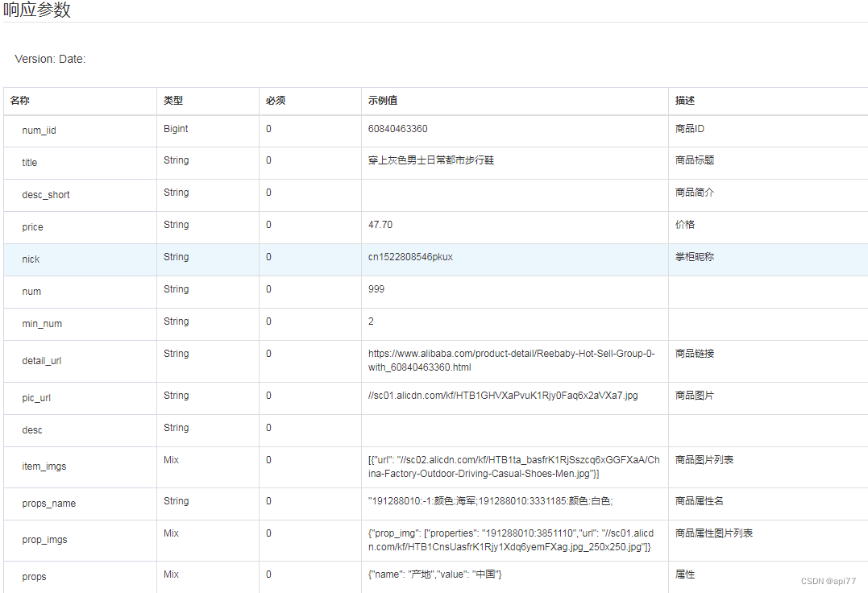Click the 类型 column header
Image resolution: width=868 pixels, height=593 pixels.
(x=173, y=101)
